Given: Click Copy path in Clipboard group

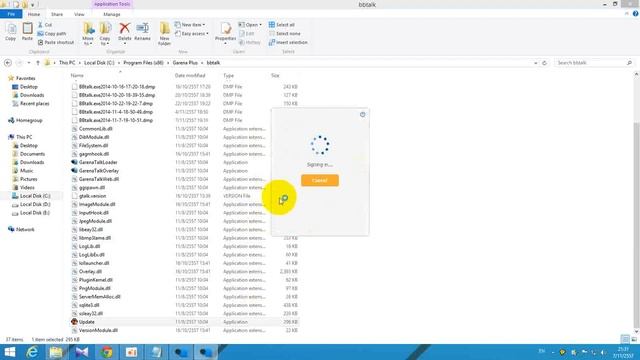Looking at the screenshot, I should [52, 33].
